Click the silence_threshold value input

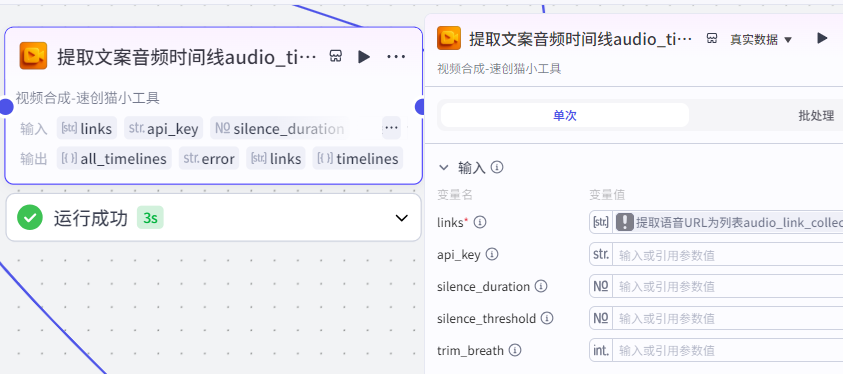[728, 318]
